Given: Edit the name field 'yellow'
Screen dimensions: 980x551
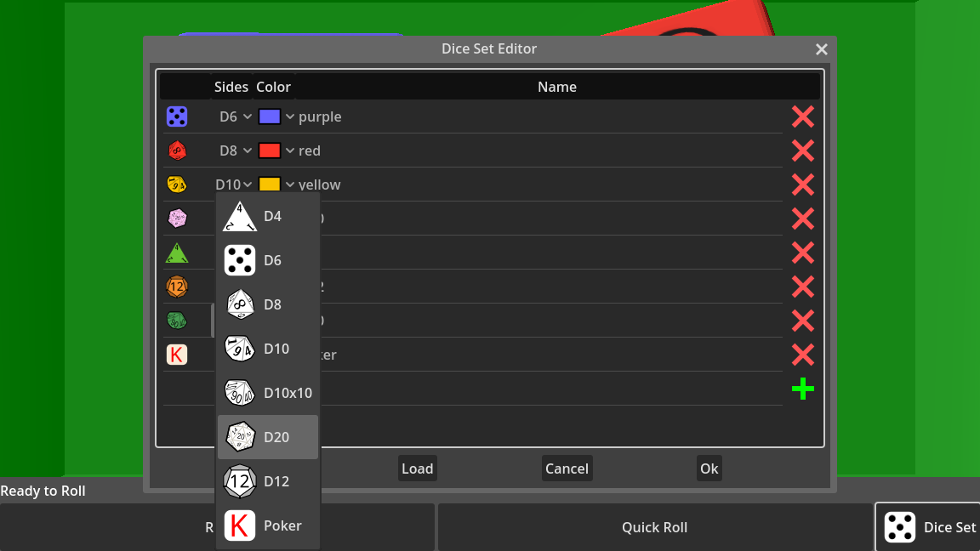Looking at the screenshot, I should (539, 185).
